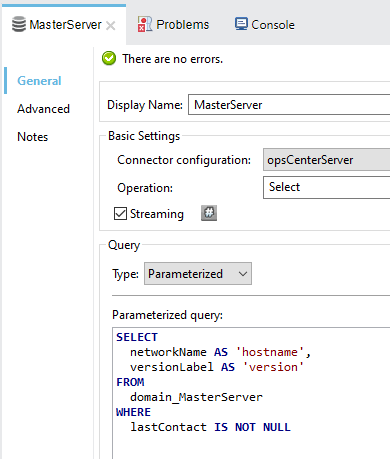Screen dimensions: 390x459
Task: Click the green checkmark status icon
Action: [x=109, y=59]
